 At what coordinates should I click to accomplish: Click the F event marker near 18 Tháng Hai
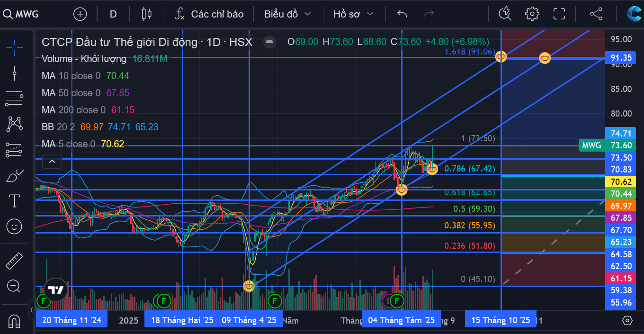[x=164, y=300]
